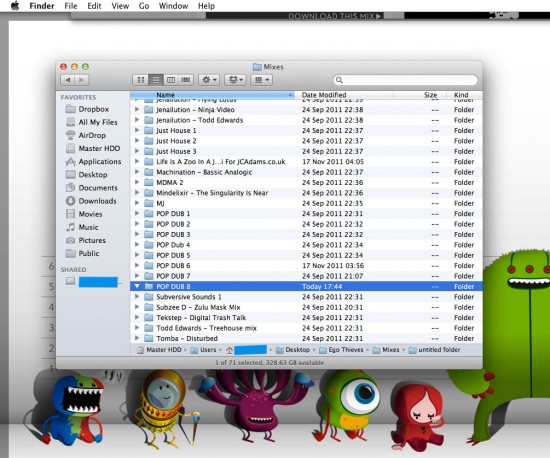Select the Just House 2 folder
The width and height of the screenshot is (550, 458).
point(306,141)
